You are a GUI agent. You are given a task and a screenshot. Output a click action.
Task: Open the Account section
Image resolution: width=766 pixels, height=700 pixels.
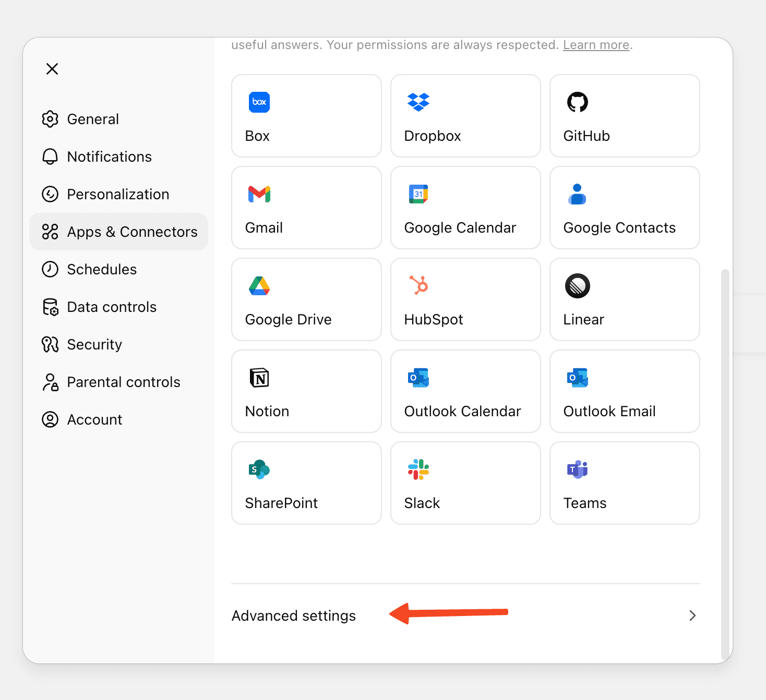(118, 419)
